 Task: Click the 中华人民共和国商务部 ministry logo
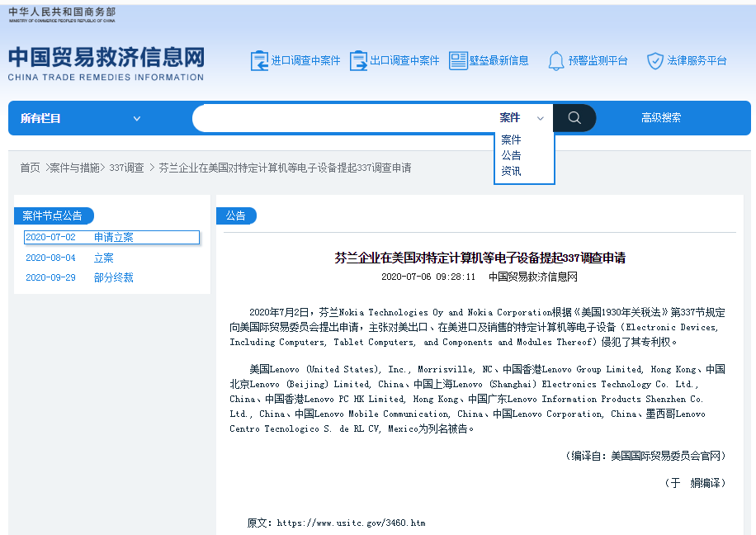click(x=62, y=15)
